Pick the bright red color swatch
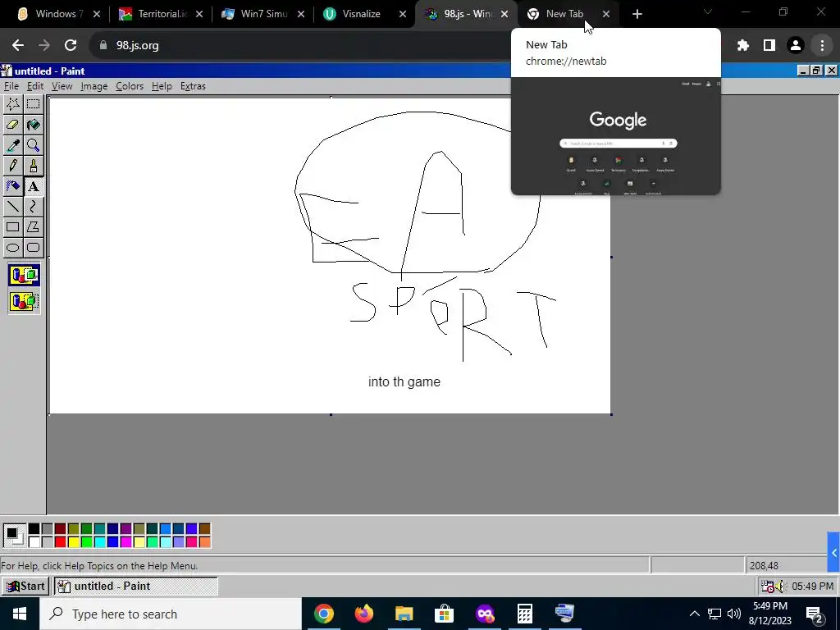The height and width of the screenshot is (630, 840). tap(60, 542)
